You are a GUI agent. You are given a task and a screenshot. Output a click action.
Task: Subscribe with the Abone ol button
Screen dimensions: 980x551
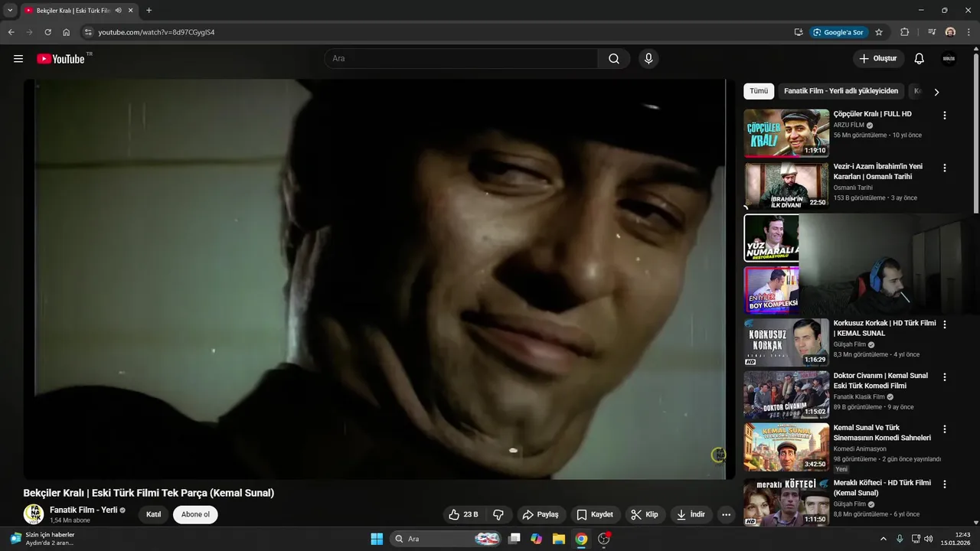coord(195,514)
